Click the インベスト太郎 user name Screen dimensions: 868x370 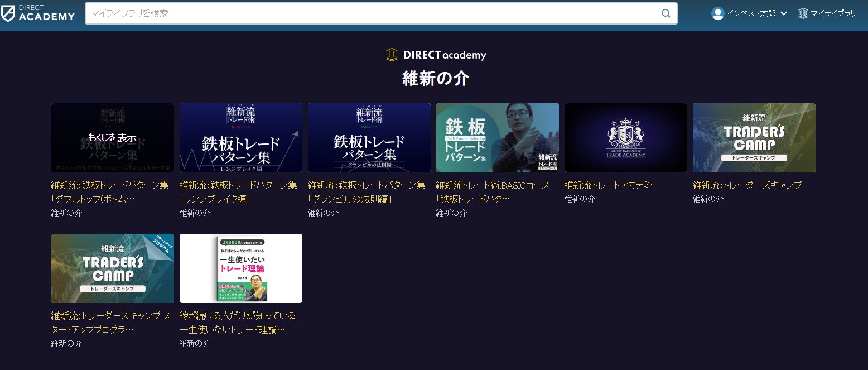coord(751,13)
